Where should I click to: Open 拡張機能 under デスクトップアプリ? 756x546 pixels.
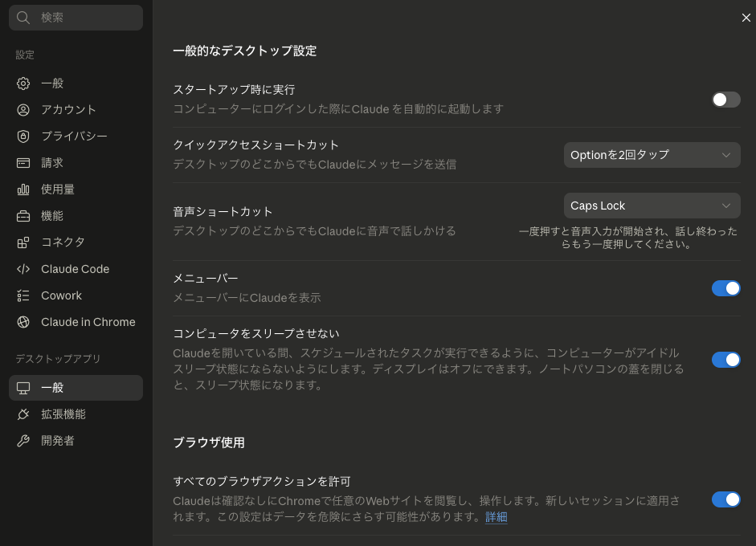[x=76, y=414]
